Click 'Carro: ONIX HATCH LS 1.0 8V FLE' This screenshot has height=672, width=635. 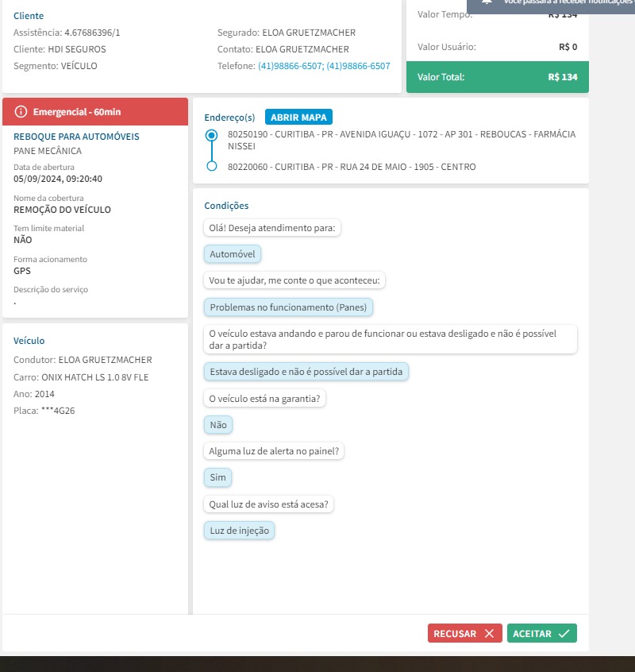pos(81,377)
